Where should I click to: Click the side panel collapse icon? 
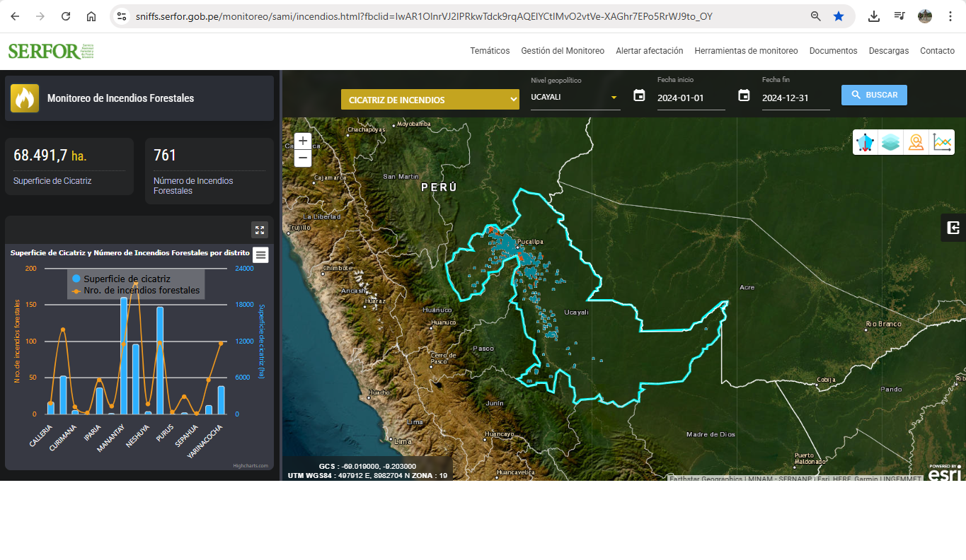(953, 228)
